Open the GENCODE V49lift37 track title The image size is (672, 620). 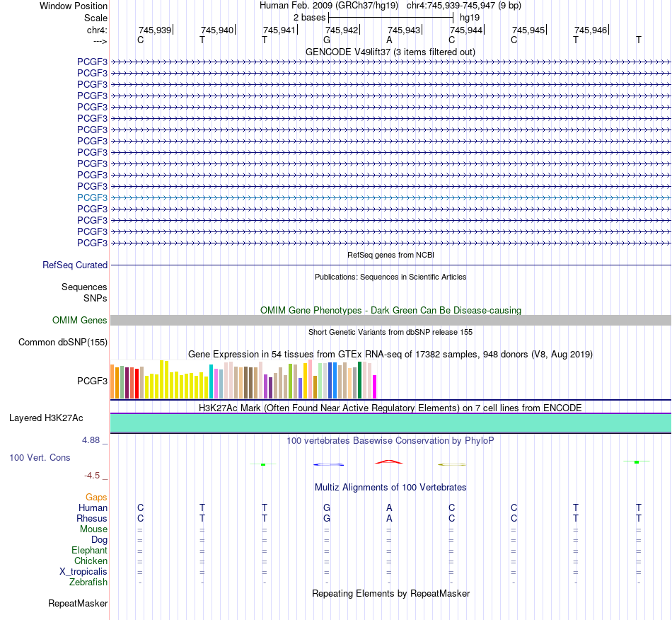coord(390,52)
